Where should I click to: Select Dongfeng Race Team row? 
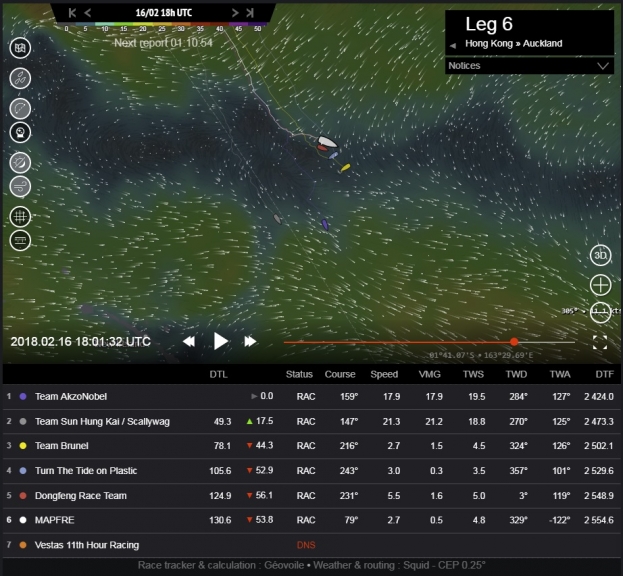[312, 496]
